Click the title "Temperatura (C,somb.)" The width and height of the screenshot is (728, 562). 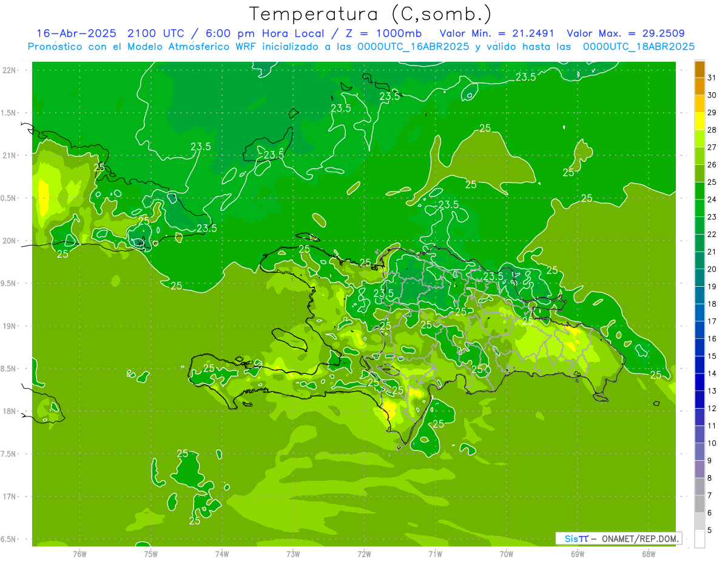(371, 14)
